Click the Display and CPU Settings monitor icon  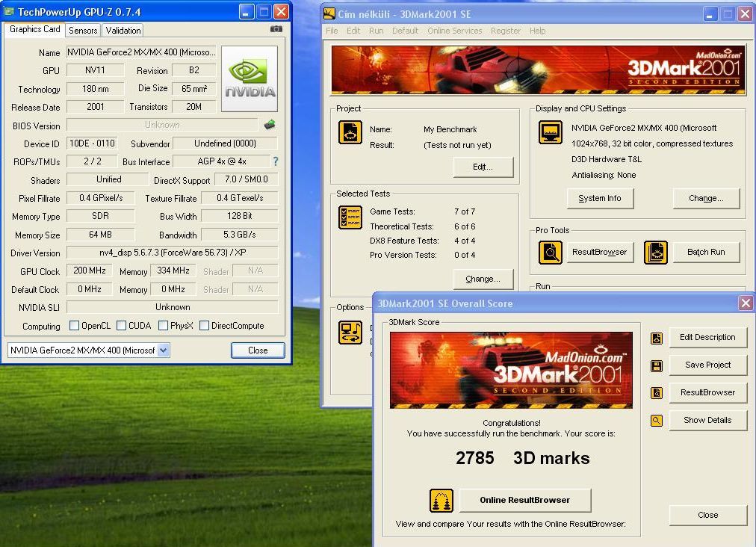coord(550,132)
